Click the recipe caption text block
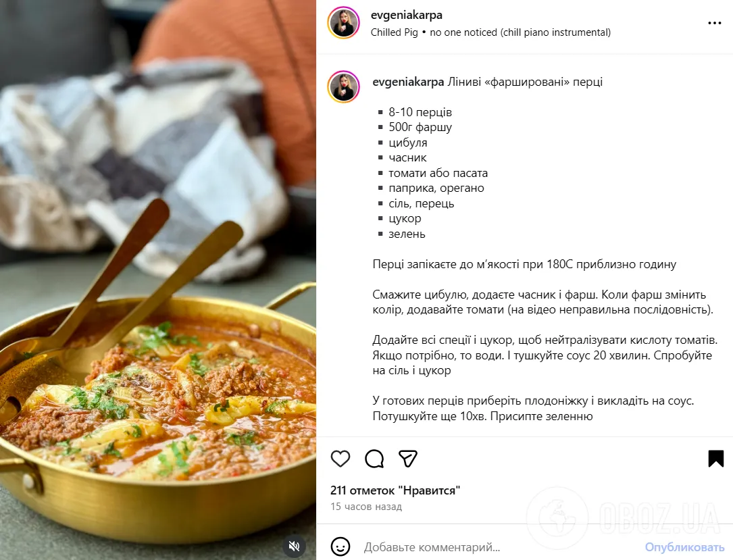This screenshot has height=560, width=733. click(545, 249)
